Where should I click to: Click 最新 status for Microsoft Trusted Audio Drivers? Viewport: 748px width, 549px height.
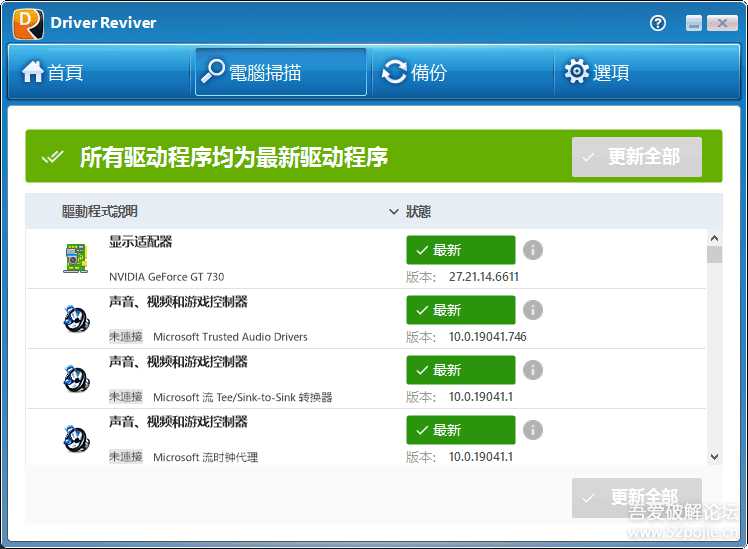coord(461,310)
